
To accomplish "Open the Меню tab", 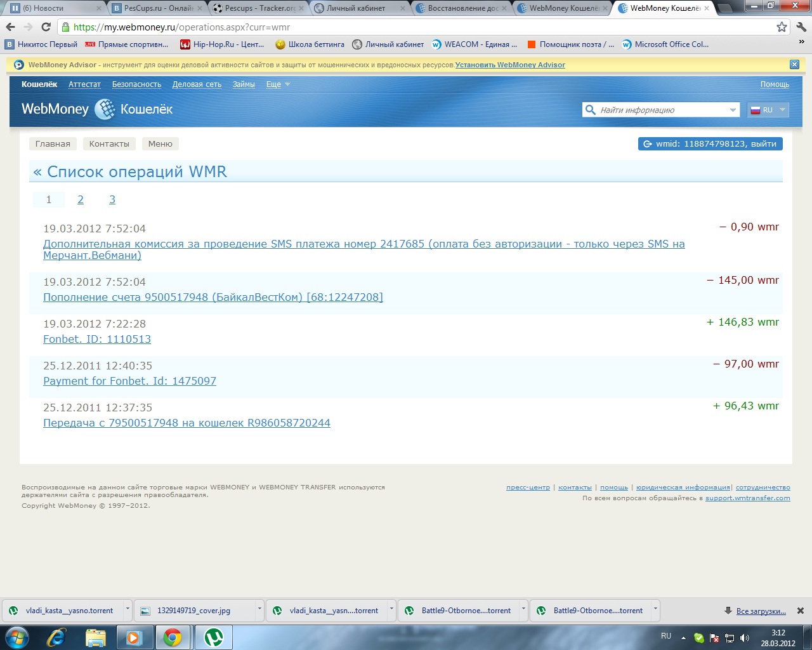I will (160, 144).
